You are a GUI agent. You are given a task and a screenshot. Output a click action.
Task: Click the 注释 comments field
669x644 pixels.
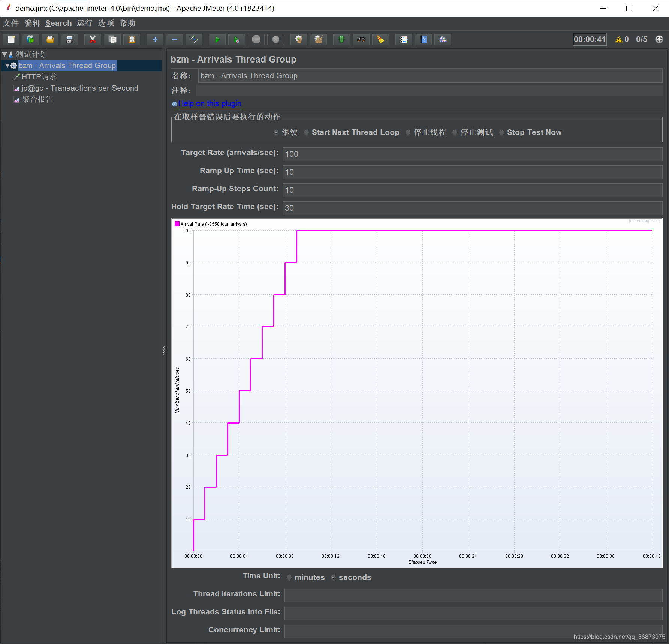[x=429, y=90]
